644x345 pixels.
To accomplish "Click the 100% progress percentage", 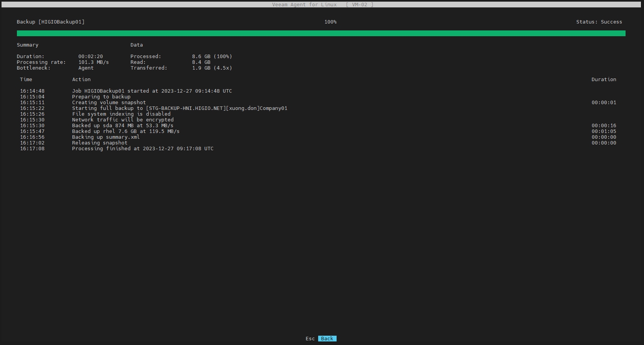I will 330,22.
